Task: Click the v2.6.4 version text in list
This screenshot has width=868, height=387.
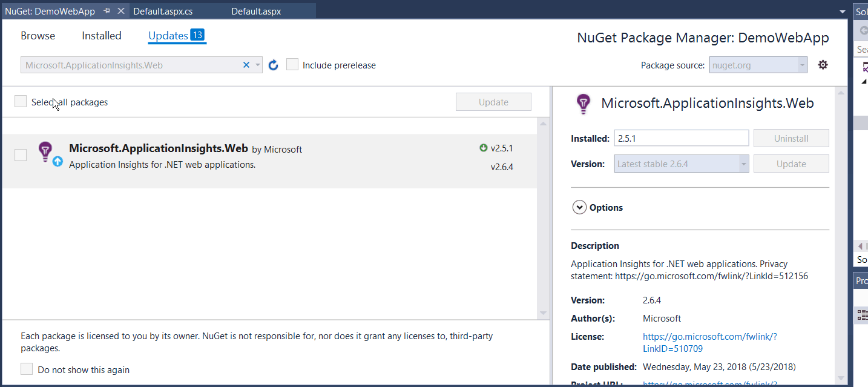Action: (502, 167)
